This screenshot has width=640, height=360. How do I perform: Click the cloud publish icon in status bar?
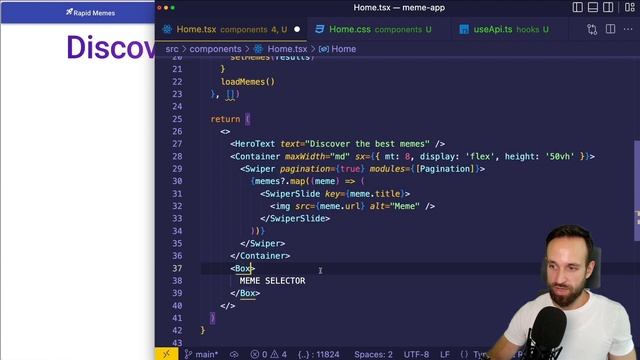(234, 354)
